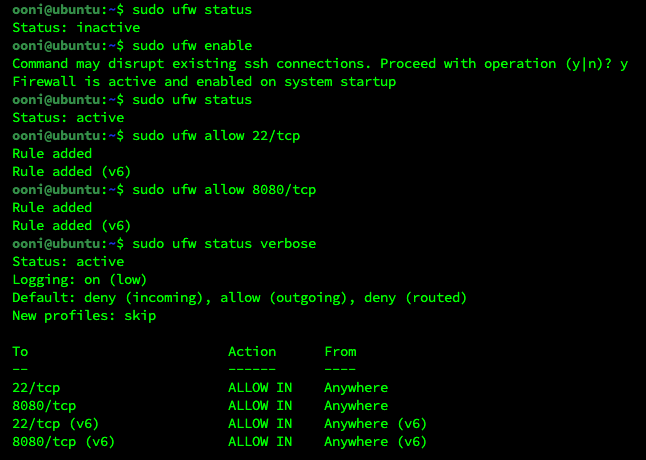Screen dimensions: 646x460
Task: Click the 'Logging: on (low)' line
Action: pyautogui.click(x=80, y=280)
